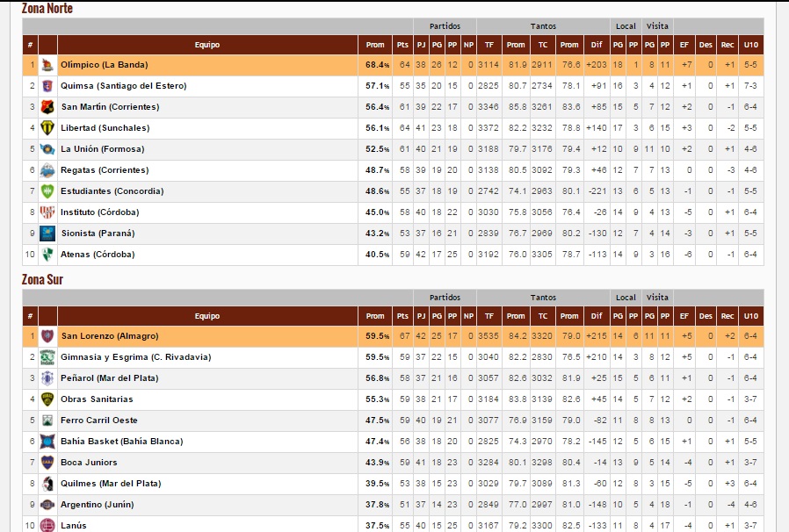Click the Quimsa team crest icon

coord(48,86)
